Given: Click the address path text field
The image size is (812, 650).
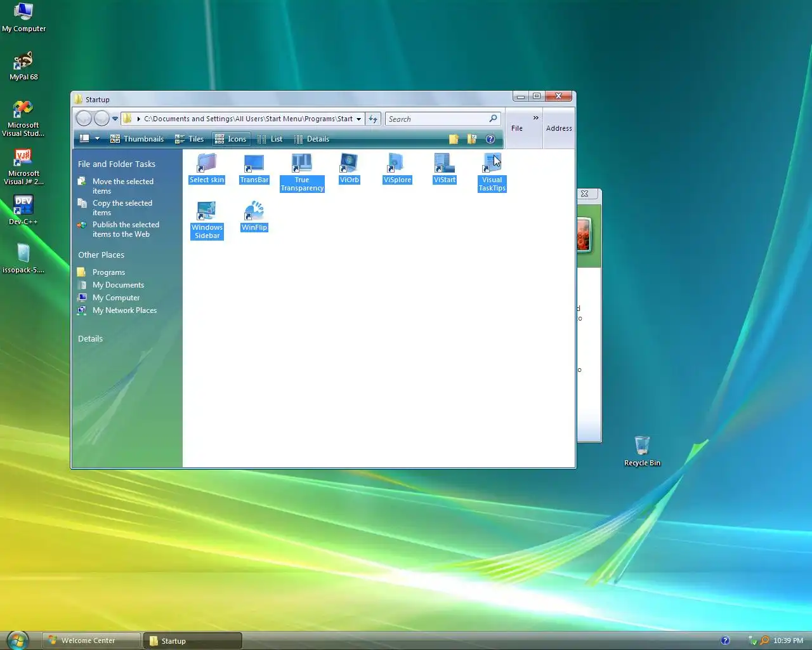Looking at the screenshot, I should (248, 119).
